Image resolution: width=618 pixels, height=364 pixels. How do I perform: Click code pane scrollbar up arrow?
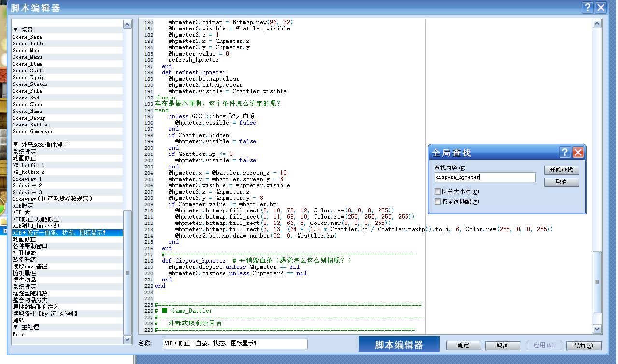point(597,24)
